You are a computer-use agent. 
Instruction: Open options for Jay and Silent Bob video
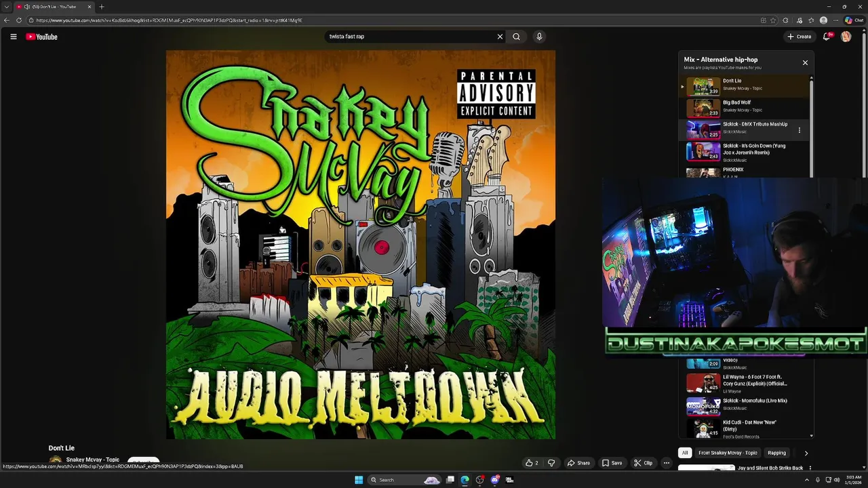810,468
